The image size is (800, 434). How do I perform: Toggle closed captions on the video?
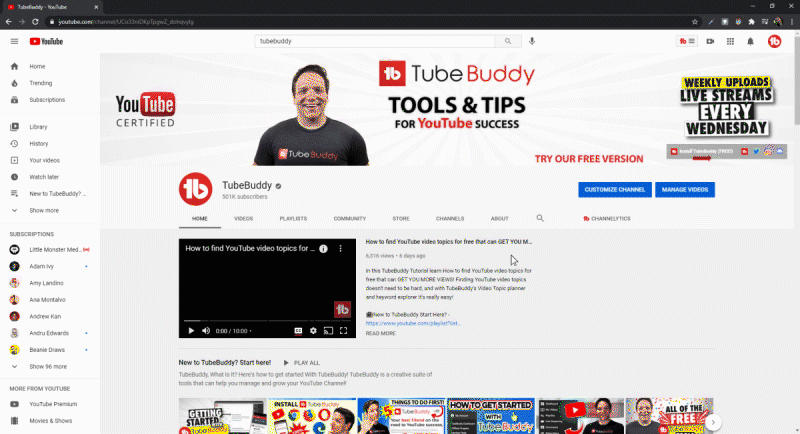297,330
